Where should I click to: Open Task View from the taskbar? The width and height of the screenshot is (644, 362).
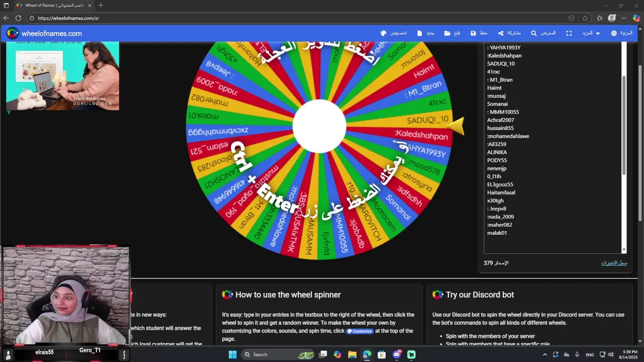coord(323,354)
